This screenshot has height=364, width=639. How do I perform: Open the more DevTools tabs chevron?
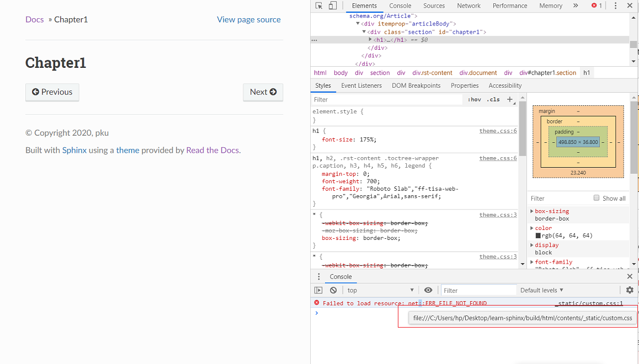(x=576, y=6)
